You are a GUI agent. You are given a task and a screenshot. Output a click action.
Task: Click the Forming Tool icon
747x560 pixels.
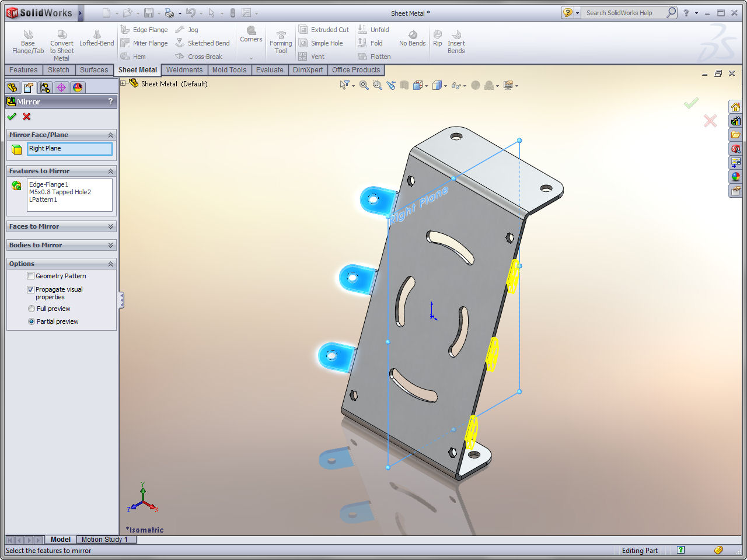tap(281, 43)
